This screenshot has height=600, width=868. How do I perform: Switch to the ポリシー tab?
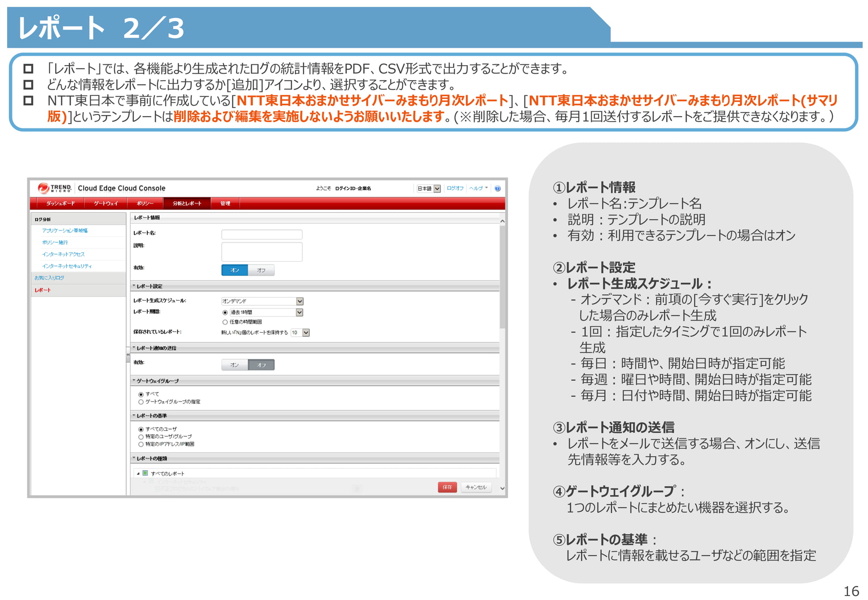coord(145,203)
